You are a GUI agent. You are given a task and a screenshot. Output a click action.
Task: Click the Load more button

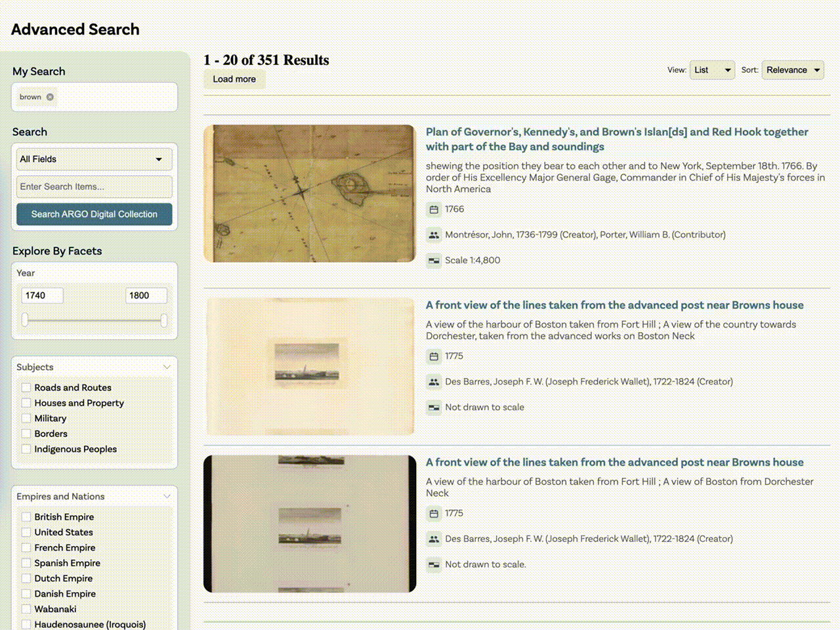(234, 79)
